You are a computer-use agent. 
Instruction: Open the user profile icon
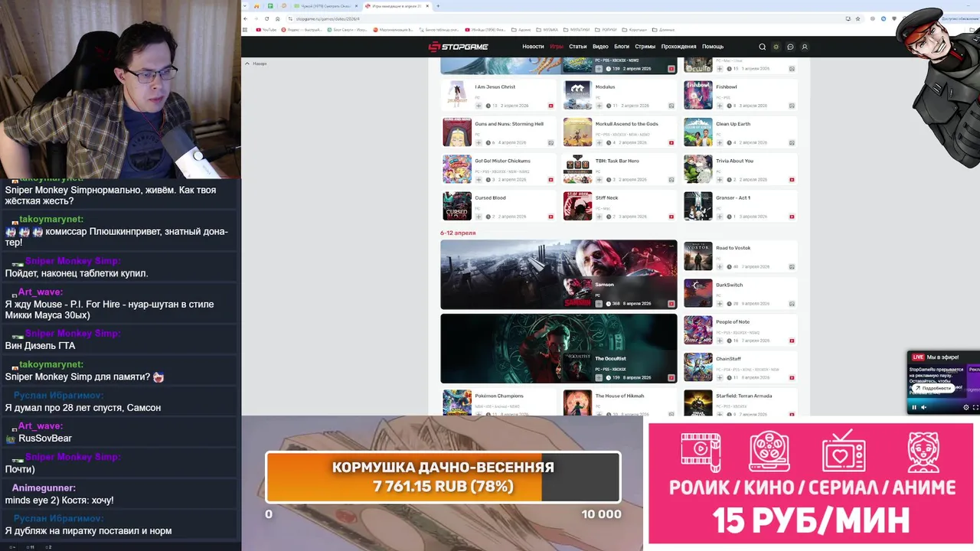click(x=804, y=47)
